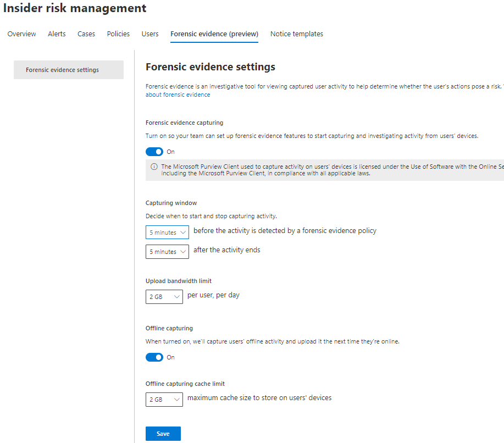Expand the offline cache size dropdown chevron
Screen dimensions: 504x443
pos(177,399)
